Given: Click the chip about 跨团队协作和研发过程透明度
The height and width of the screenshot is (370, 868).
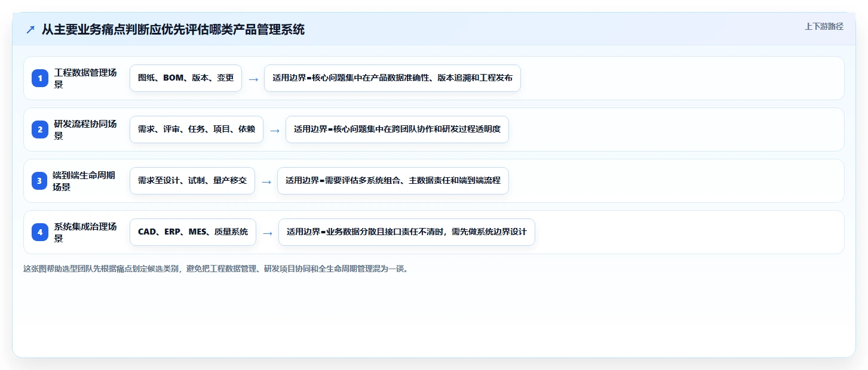Looking at the screenshot, I should pos(397,129).
